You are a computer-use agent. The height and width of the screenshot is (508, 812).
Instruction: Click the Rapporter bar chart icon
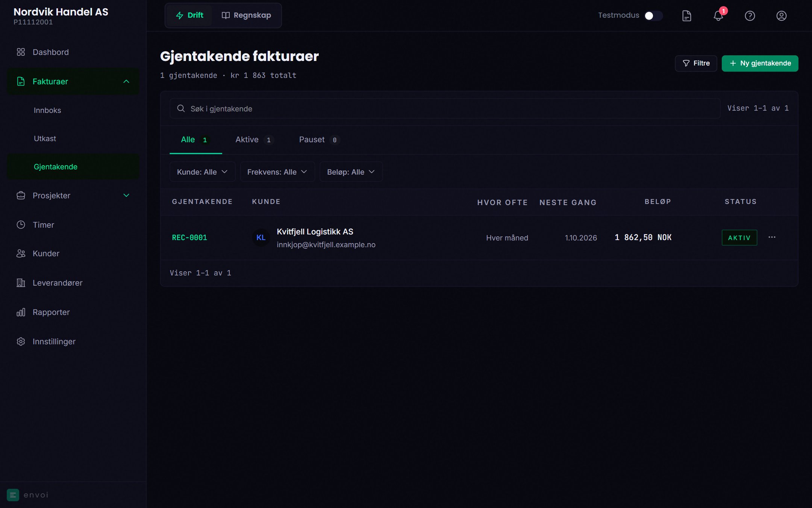point(21,312)
